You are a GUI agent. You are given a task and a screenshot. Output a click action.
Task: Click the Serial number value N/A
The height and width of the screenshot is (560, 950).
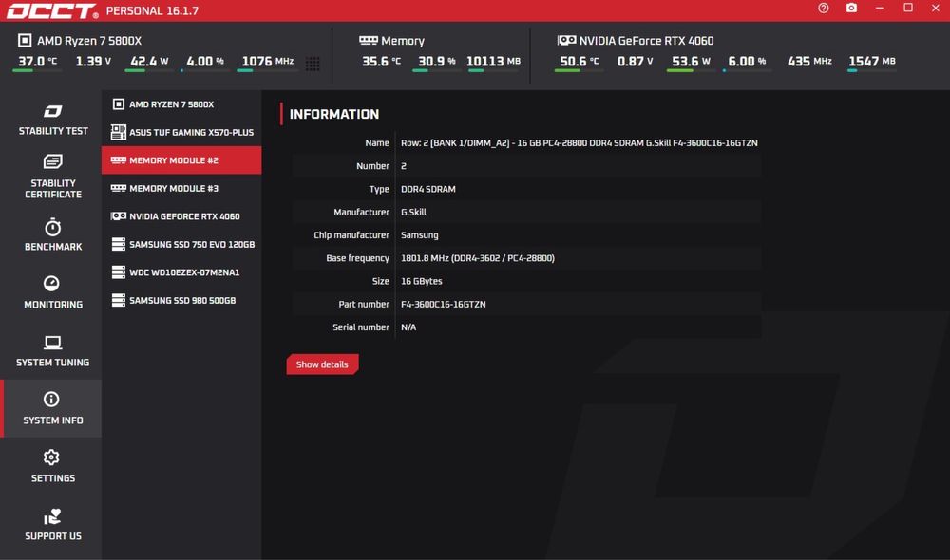click(408, 327)
